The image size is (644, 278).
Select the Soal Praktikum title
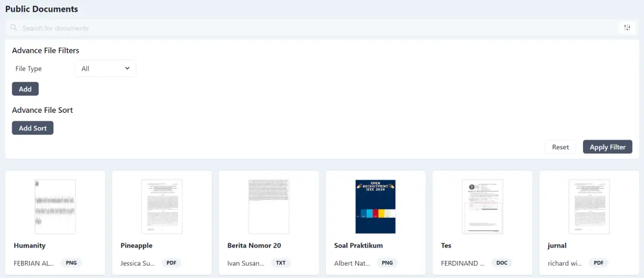point(358,246)
